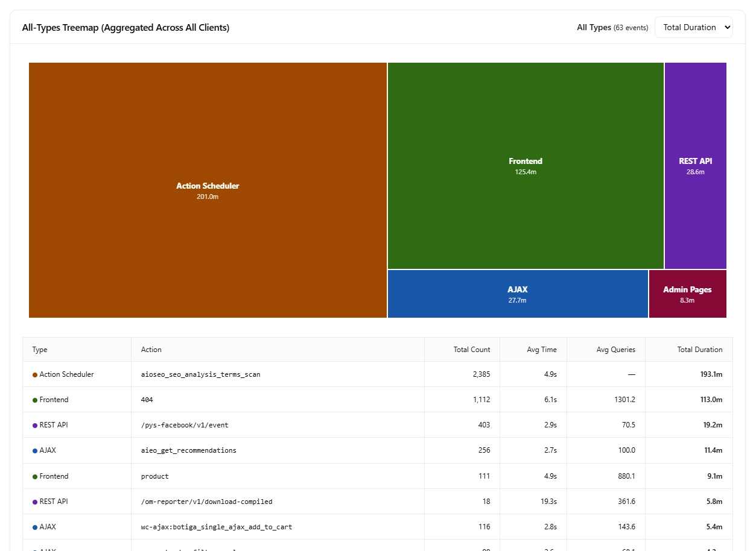The image size is (756, 551).
Task: Click the purple dot for /pys-facebook/v1/event
Action: (34, 425)
